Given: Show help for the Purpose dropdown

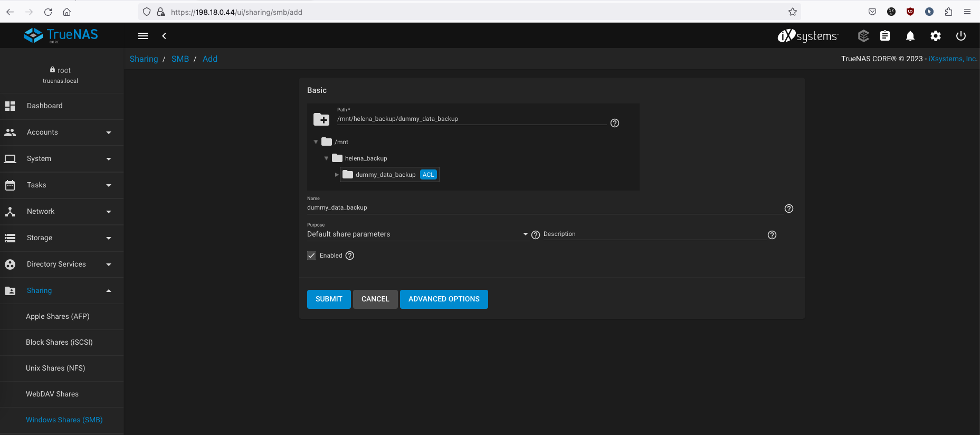Looking at the screenshot, I should coord(536,235).
